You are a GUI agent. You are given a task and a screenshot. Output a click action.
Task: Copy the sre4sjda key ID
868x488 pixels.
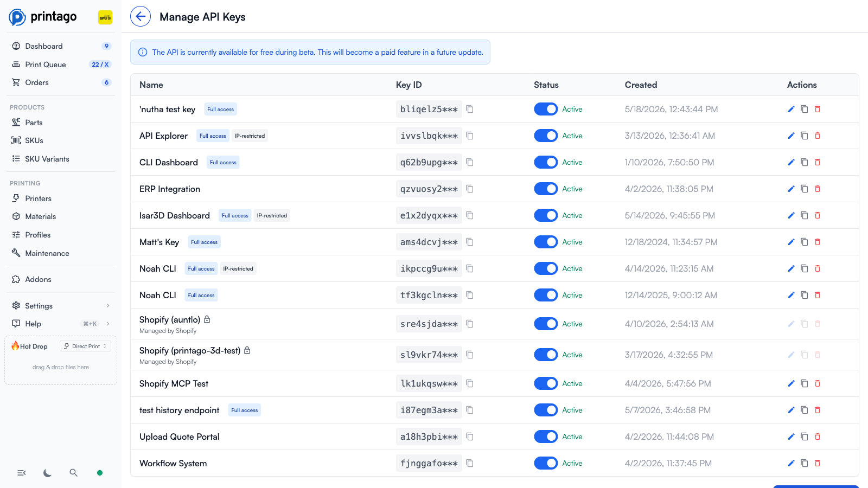coord(470,324)
